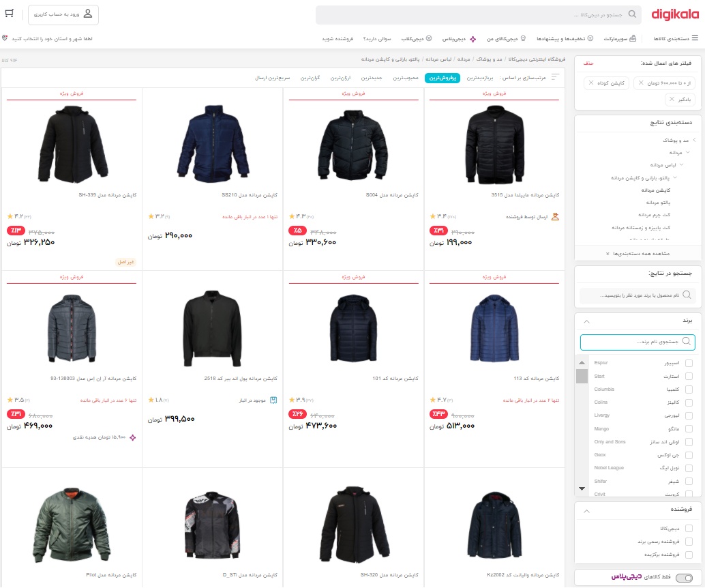Click the digikala logo
705x588 pixels.
(674, 14)
